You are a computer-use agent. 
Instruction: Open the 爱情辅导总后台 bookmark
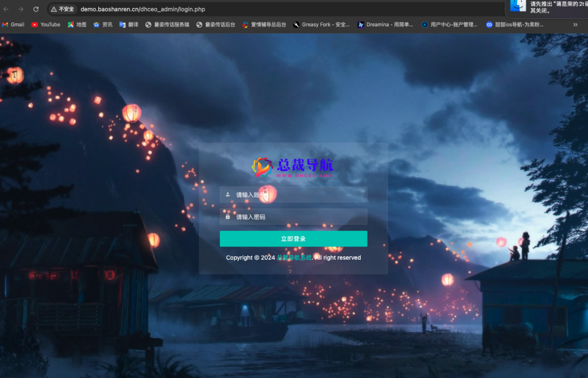[264, 24]
